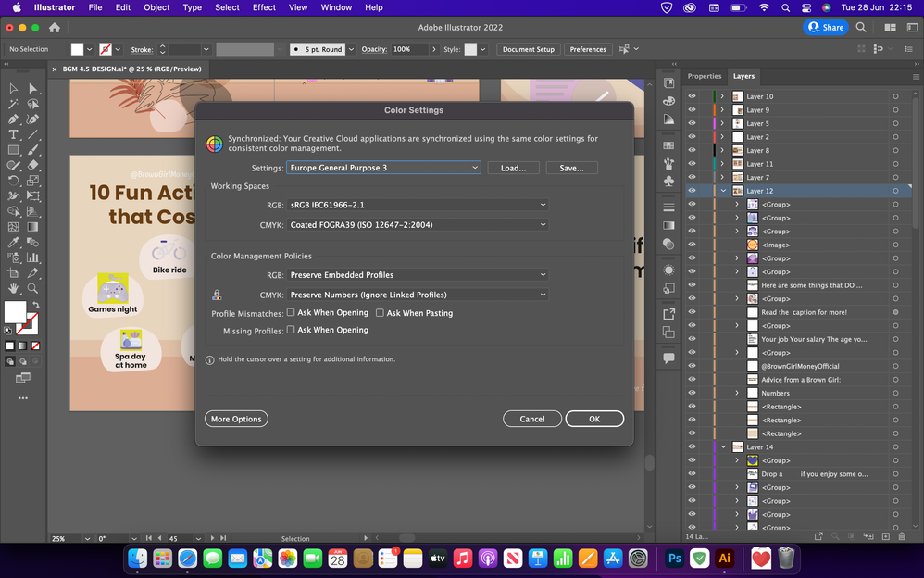Switch to the Properties tab
924x578 pixels.
pos(705,76)
